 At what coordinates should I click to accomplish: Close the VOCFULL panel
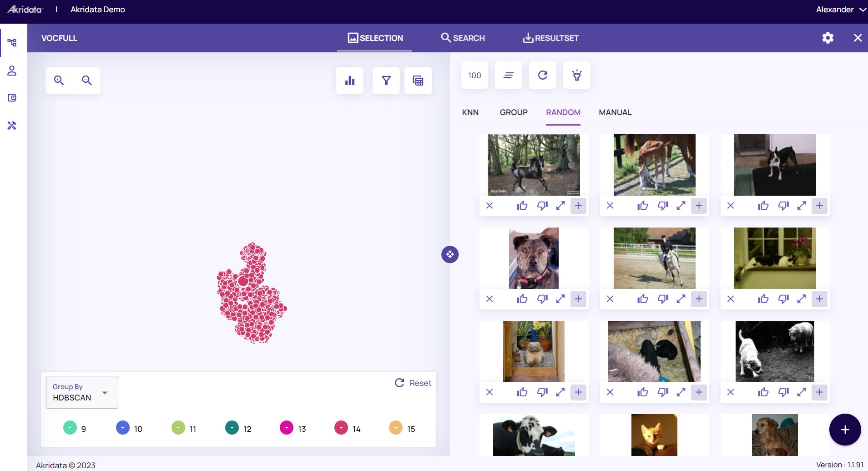point(858,38)
